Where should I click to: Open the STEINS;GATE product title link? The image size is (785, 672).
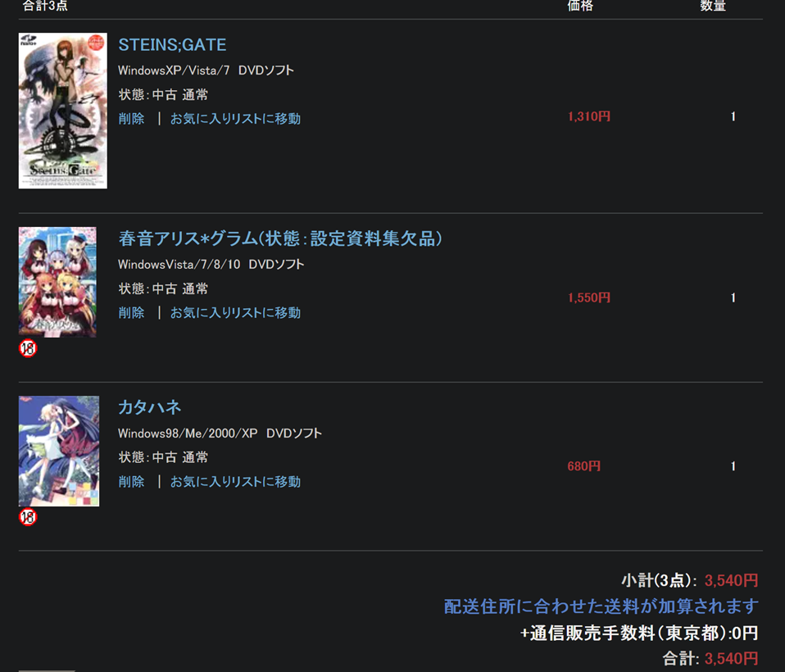pyautogui.click(x=172, y=45)
